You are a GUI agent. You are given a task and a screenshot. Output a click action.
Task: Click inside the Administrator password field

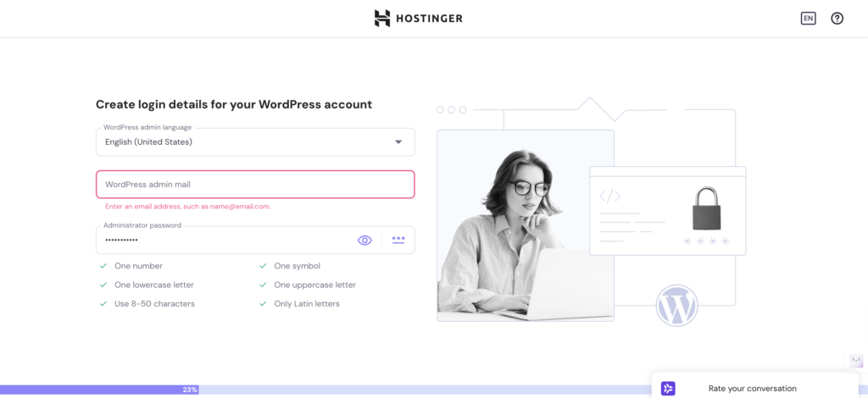click(x=220, y=240)
